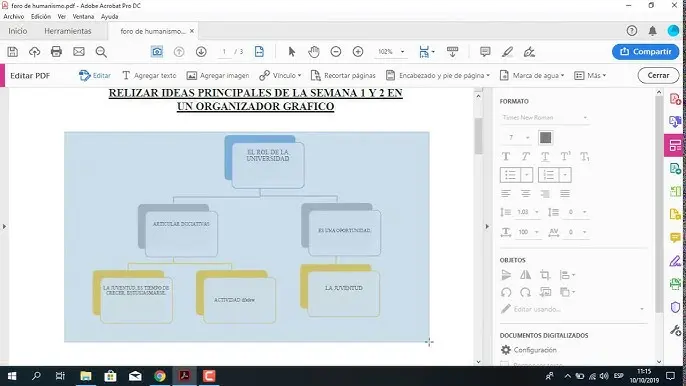The height and width of the screenshot is (386, 686).
Task: Click the Save file icon
Action: [13, 52]
